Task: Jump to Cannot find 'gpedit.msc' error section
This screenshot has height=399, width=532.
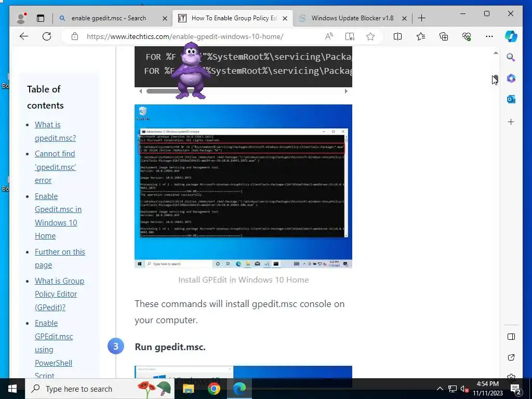Action: 55,167
